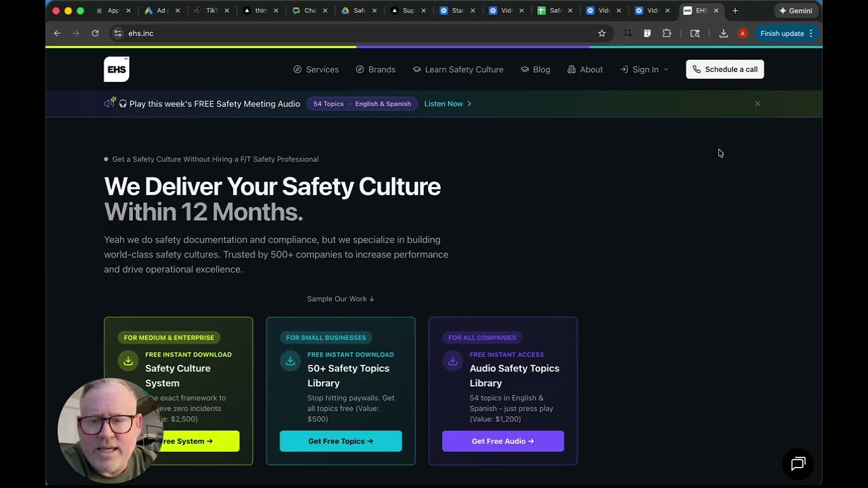Click the FOR MEDIUM & ENTERPRISE label

169,338
